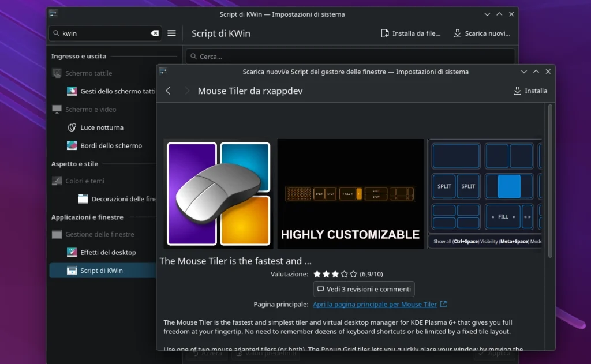Click the Bordi dello schermo icon
The image size is (591, 364).
(x=72, y=146)
